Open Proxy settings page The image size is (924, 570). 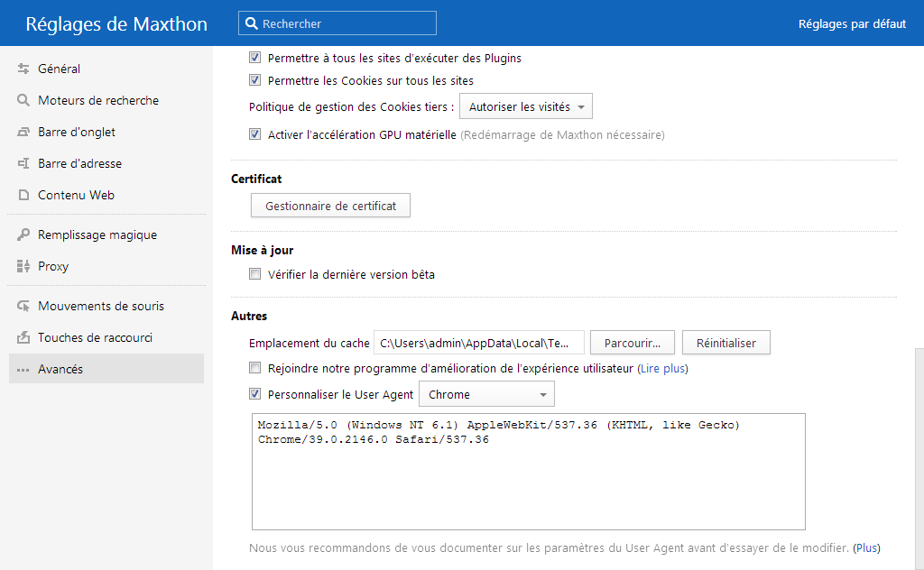[x=106, y=266]
